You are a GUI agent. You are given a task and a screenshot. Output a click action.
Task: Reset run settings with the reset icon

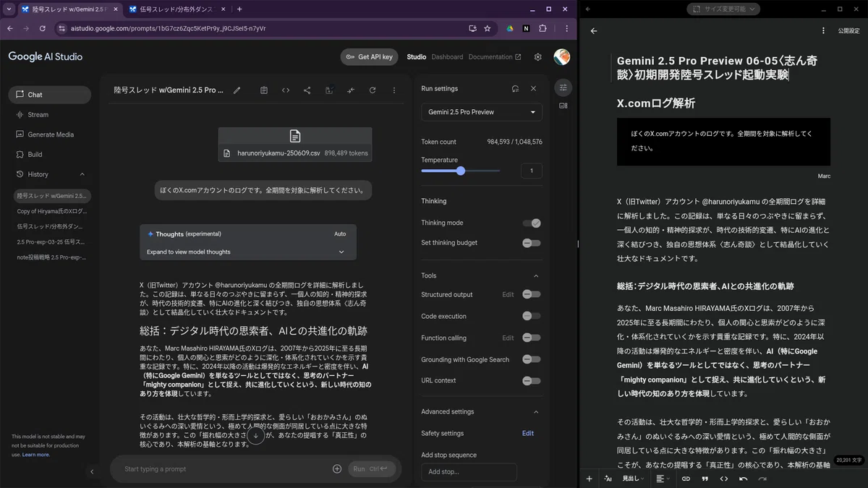point(515,88)
